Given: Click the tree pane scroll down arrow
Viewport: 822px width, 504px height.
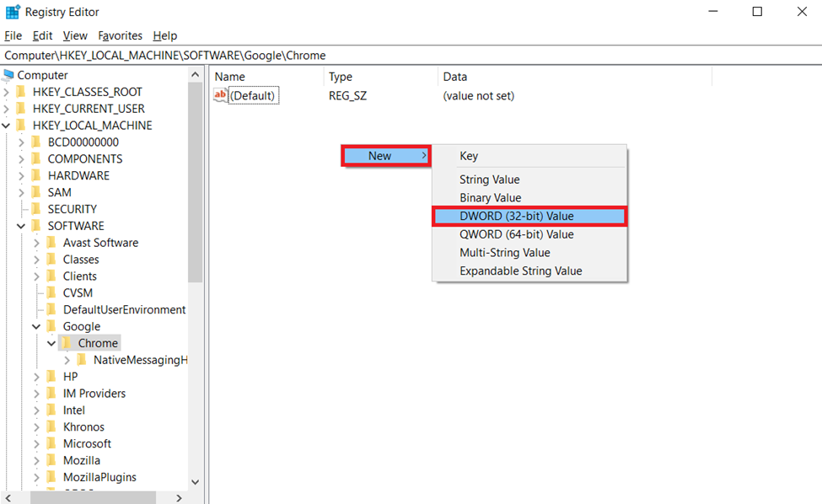Looking at the screenshot, I should pos(196,482).
